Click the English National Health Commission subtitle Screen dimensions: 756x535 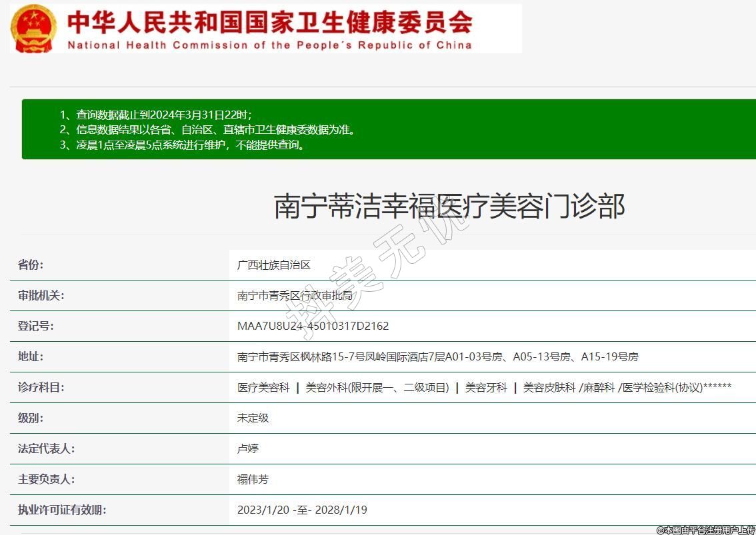[269, 45]
